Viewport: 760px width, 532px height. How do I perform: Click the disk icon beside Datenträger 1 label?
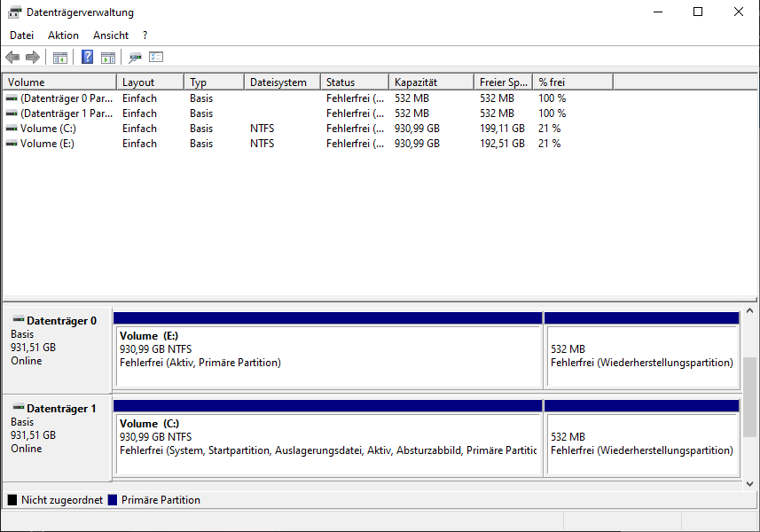coord(19,407)
